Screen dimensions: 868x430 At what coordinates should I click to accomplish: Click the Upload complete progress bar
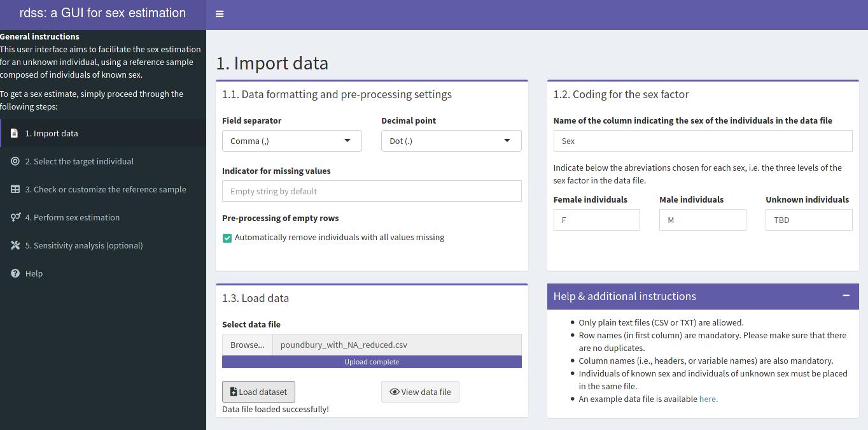372,362
